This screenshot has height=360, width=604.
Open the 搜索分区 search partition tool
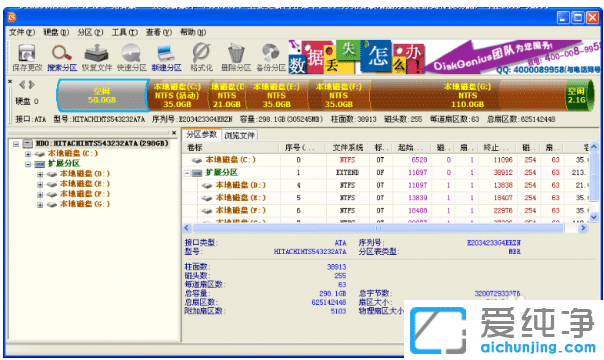click(x=62, y=57)
